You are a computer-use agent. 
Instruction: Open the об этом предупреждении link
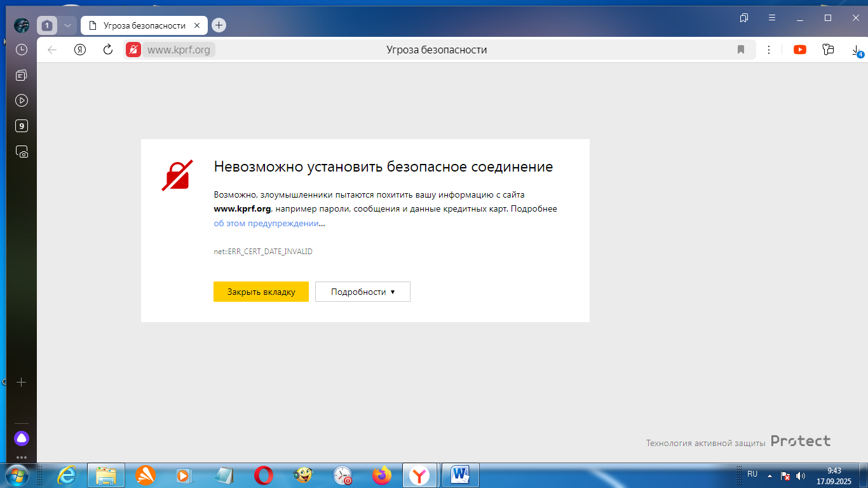[x=266, y=223]
